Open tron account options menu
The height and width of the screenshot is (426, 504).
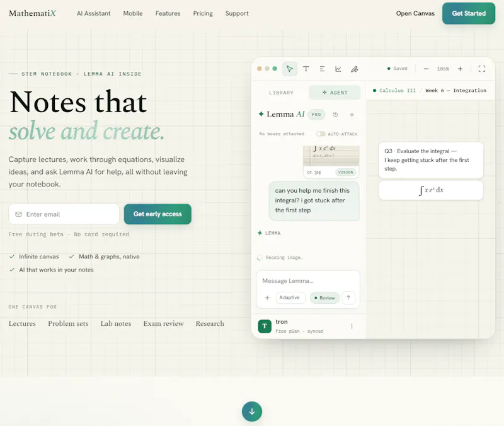tap(352, 326)
